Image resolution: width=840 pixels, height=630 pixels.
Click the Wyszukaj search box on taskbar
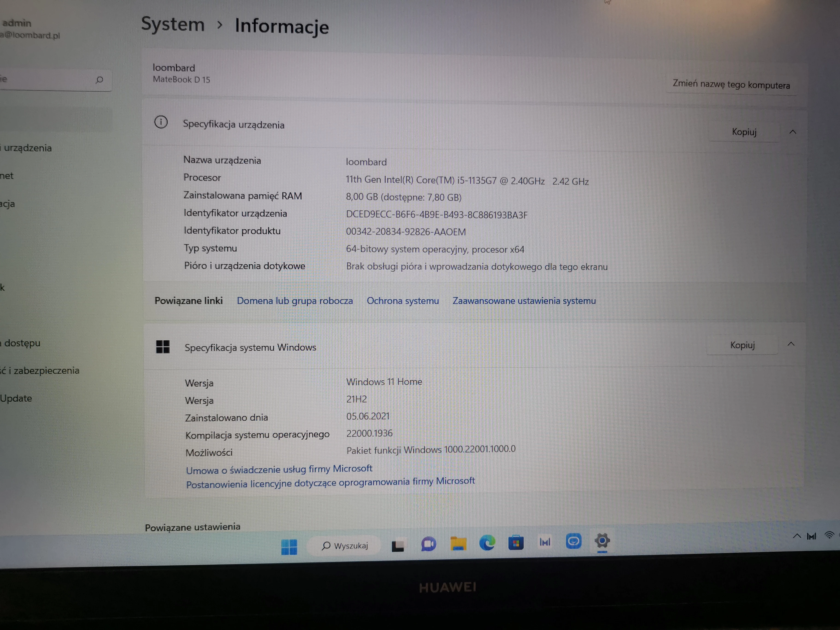click(344, 546)
